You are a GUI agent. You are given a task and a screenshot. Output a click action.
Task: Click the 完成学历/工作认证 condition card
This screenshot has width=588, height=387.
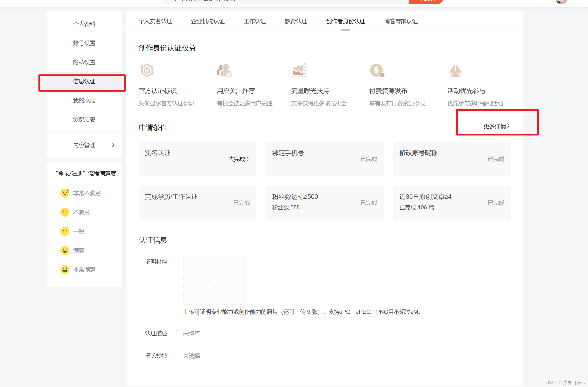[x=197, y=203]
